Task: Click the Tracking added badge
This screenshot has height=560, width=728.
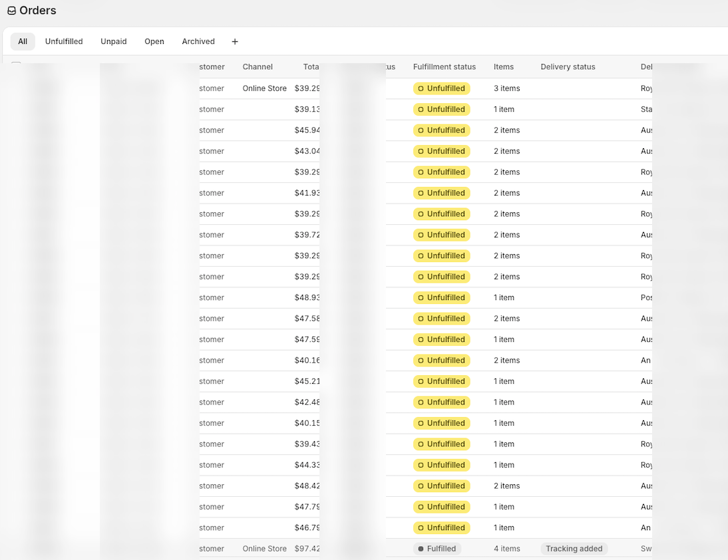Action: tap(574, 548)
